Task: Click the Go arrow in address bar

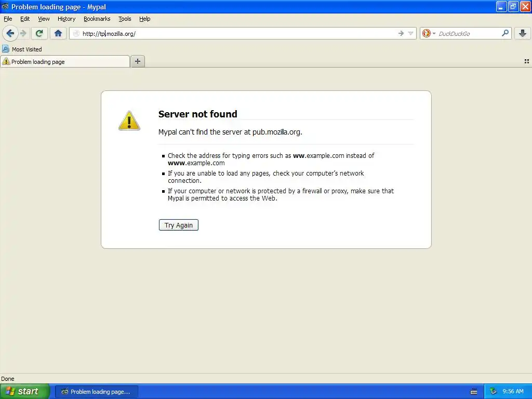Action: tap(401, 33)
